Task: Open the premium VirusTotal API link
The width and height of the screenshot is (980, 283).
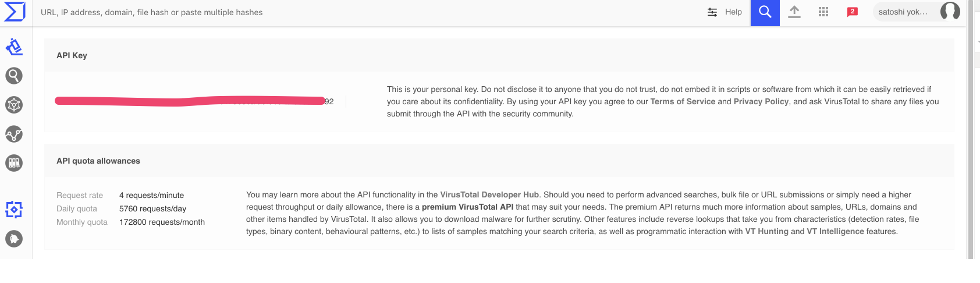Action: tap(467, 207)
